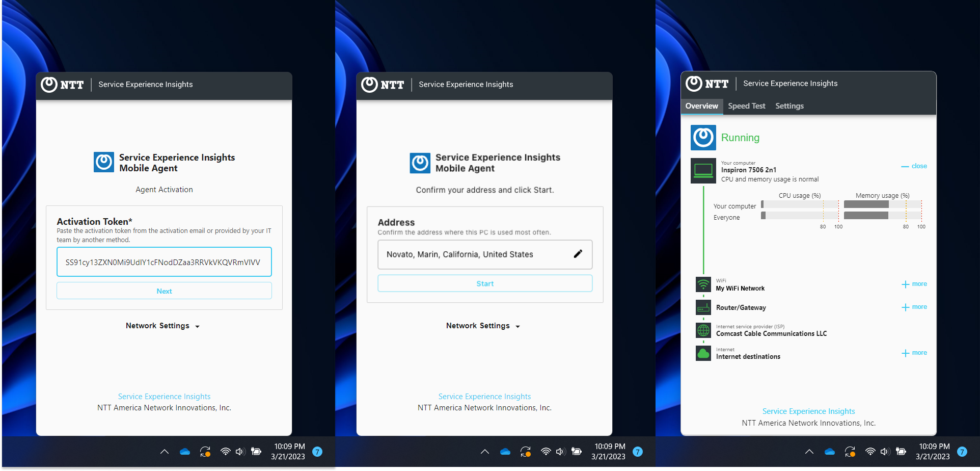Click the Activation Token input field
Image resolution: width=980 pixels, height=471 pixels.
tap(164, 262)
